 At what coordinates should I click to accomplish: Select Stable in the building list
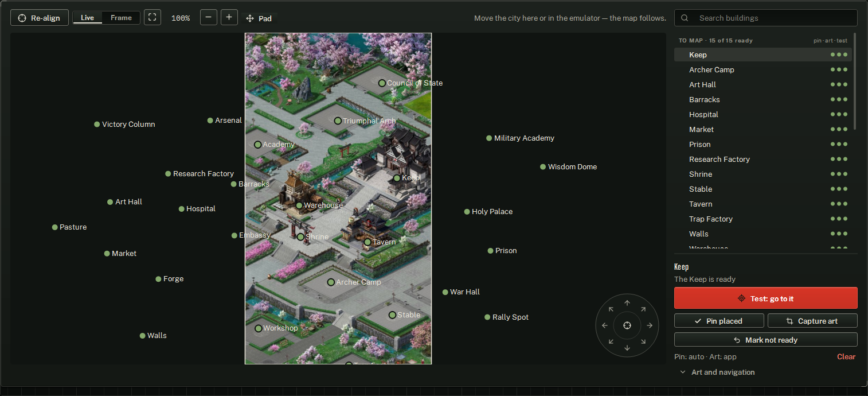tap(763, 189)
